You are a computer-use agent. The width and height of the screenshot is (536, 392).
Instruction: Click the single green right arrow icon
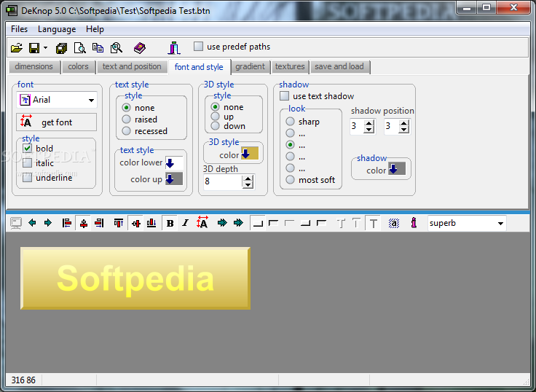pyautogui.click(x=48, y=223)
